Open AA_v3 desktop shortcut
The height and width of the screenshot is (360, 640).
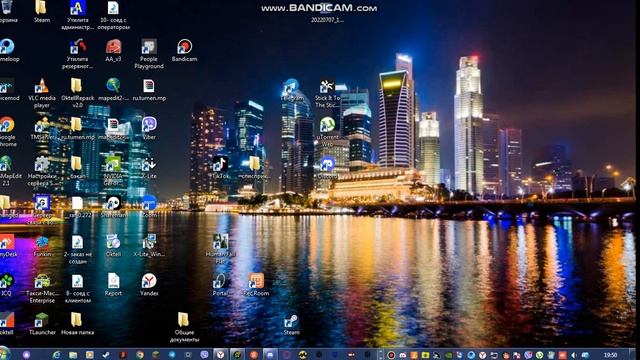113,50
